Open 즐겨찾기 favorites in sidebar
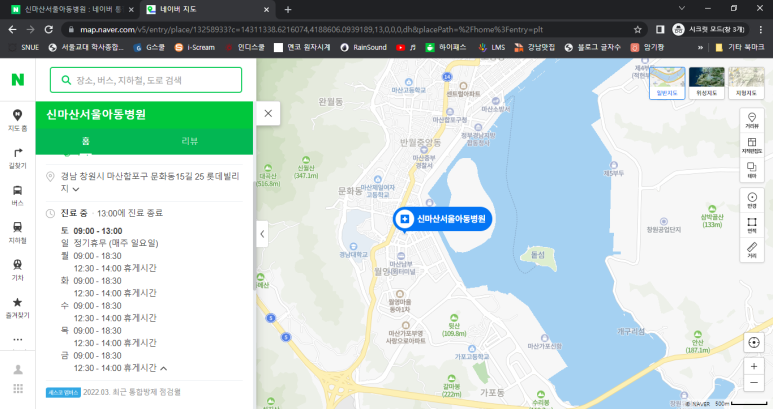The image size is (773, 409). (17, 307)
